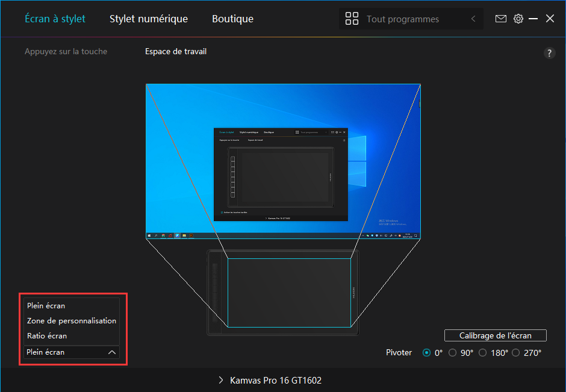Open the mail/feedback envelope icon
Image resolution: width=566 pixels, height=392 pixels.
click(500, 19)
